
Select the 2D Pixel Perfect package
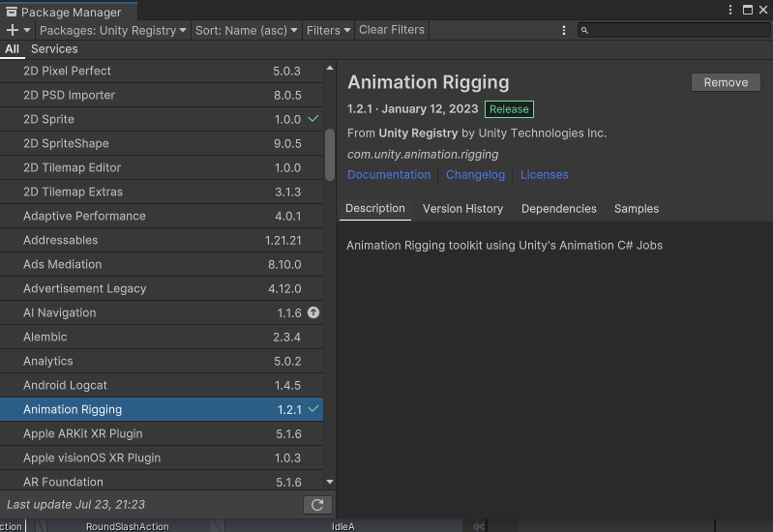coord(162,71)
